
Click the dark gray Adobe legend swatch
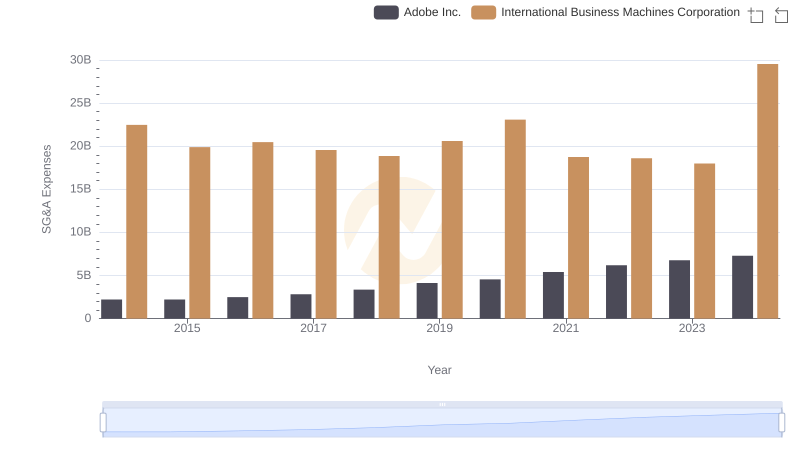[386, 12]
